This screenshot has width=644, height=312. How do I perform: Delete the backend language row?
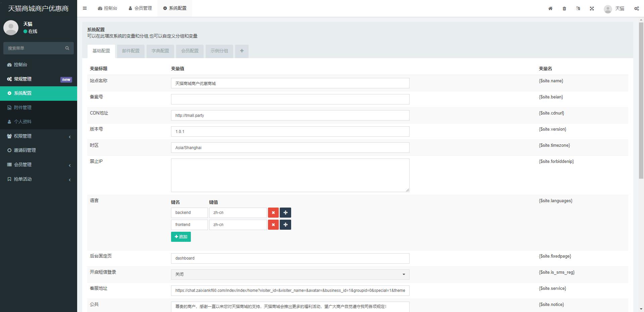tap(273, 213)
